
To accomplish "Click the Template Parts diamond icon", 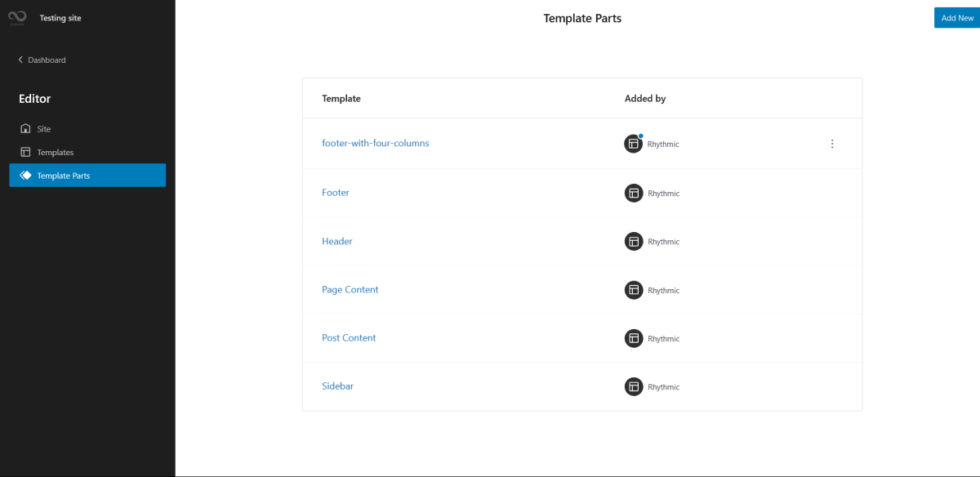I will 25,176.
